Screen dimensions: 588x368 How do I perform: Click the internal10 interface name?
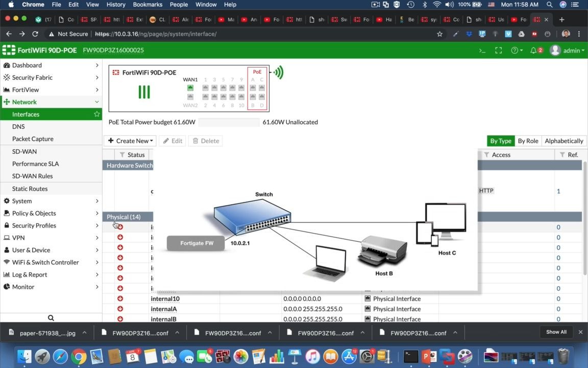coord(165,298)
